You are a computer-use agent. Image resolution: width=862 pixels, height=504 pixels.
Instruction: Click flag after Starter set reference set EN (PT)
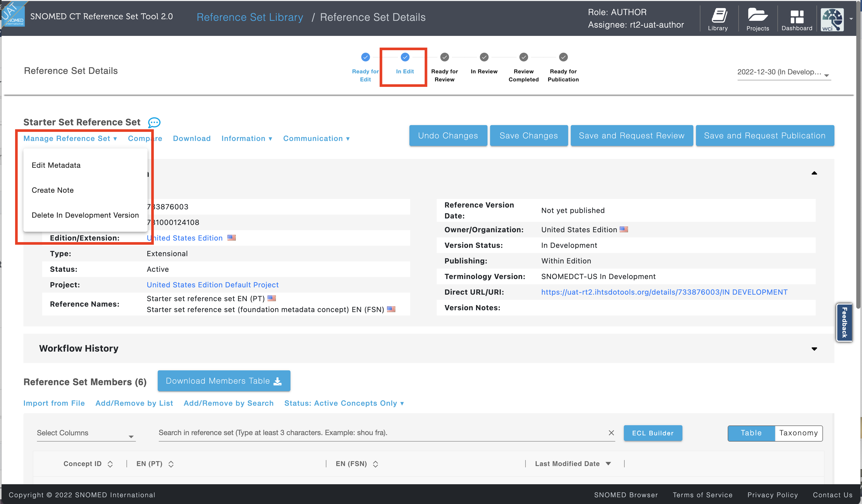[272, 298]
